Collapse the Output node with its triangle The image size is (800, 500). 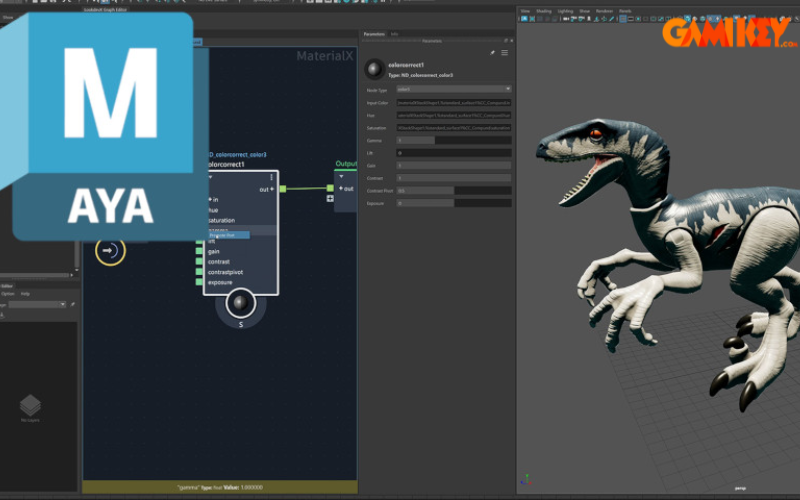(341, 177)
